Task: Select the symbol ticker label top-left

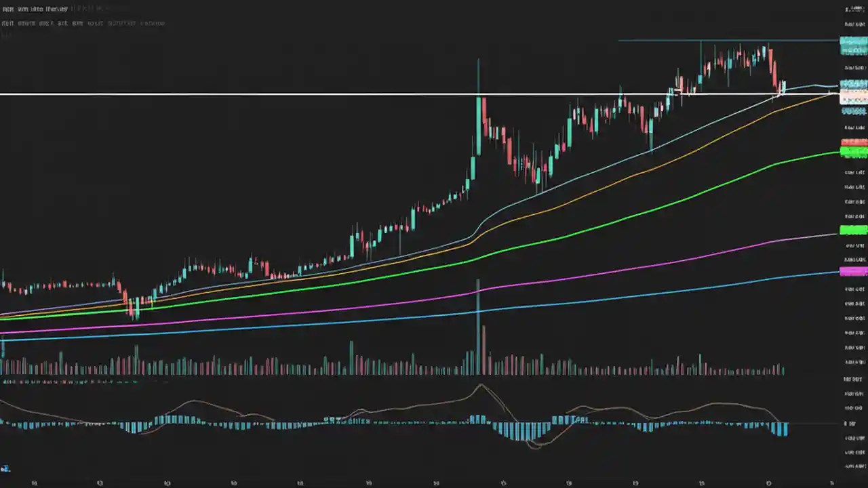Action: click(x=8, y=8)
